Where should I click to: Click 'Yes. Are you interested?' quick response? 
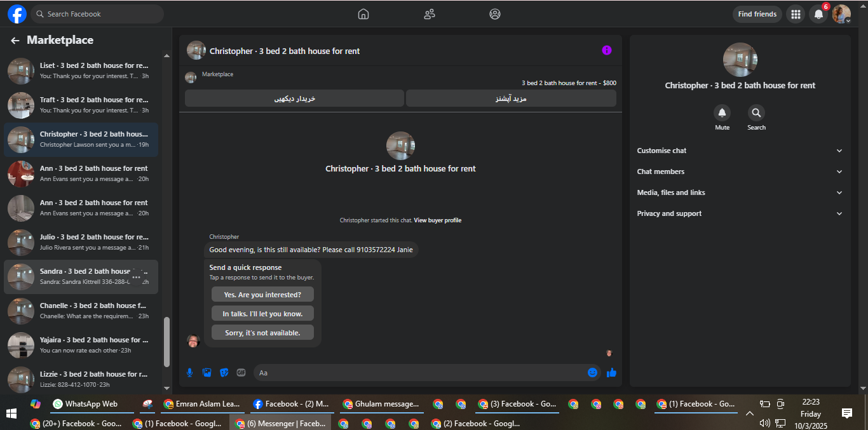click(x=262, y=295)
